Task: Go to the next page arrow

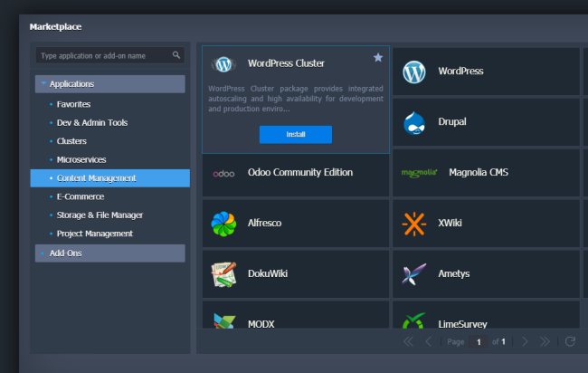Action: click(x=525, y=341)
